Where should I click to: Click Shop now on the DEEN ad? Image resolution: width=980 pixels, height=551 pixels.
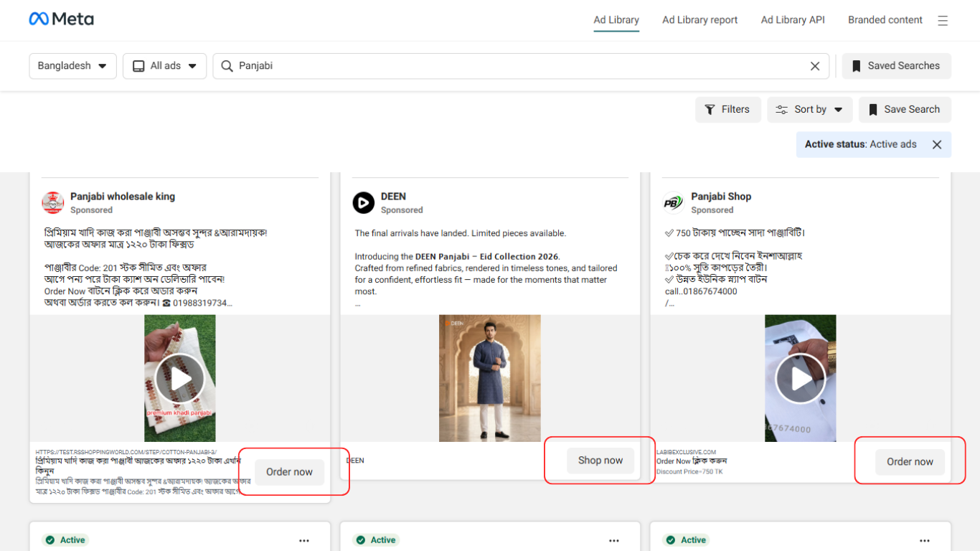(x=600, y=461)
